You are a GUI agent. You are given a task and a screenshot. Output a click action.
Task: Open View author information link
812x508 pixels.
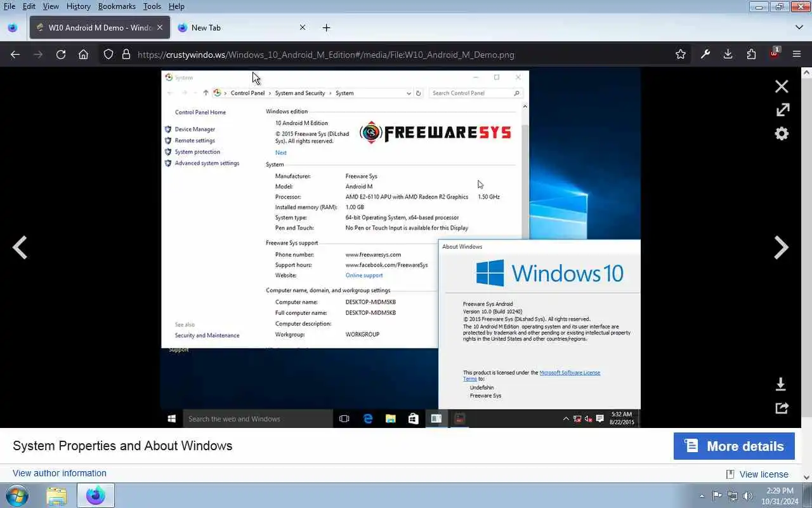tap(60, 473)
